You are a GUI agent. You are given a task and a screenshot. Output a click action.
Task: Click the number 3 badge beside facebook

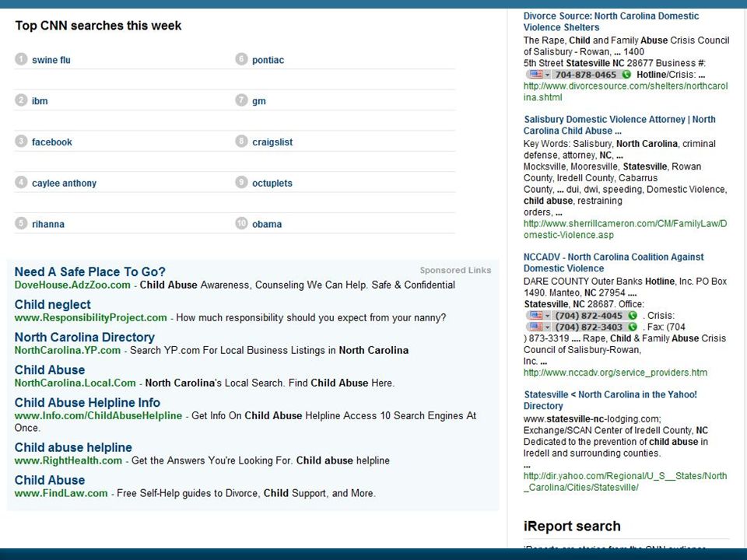[21, 141]
